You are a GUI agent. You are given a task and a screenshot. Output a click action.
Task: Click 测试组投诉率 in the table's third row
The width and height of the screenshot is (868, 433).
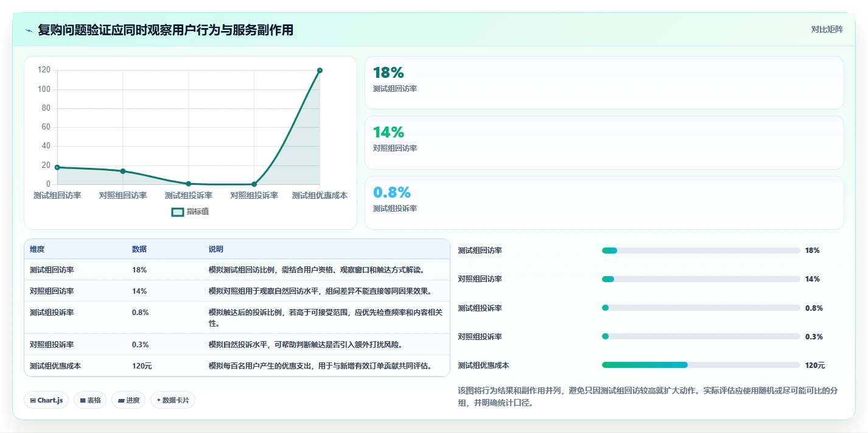click(52, 312)
